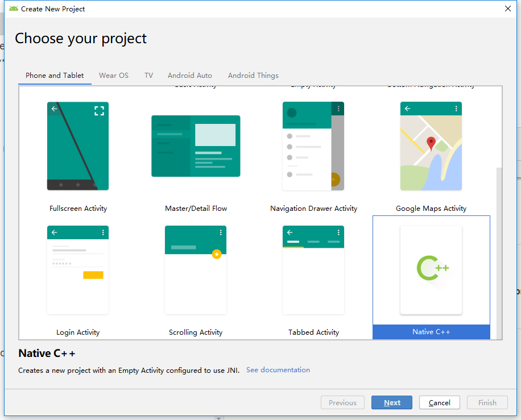Viewport: 521px width, 420px height.
Task: Click the Scrolling Activity label
Action: [x=196, y=332]
